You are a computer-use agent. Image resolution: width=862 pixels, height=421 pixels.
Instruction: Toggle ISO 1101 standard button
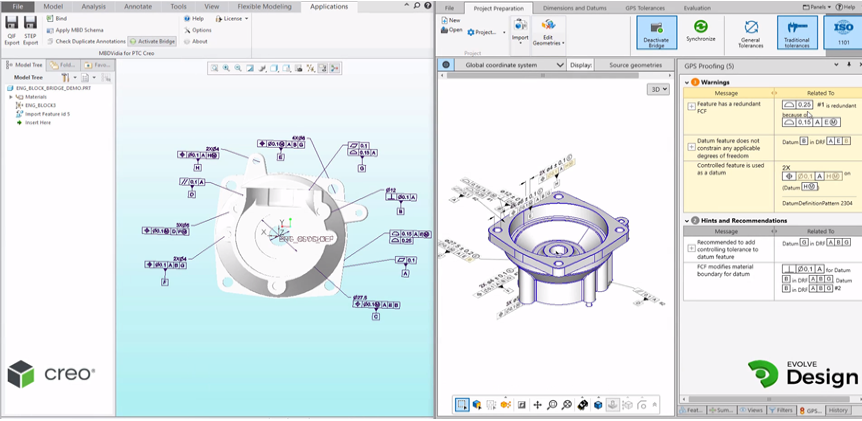coord(843,32)
